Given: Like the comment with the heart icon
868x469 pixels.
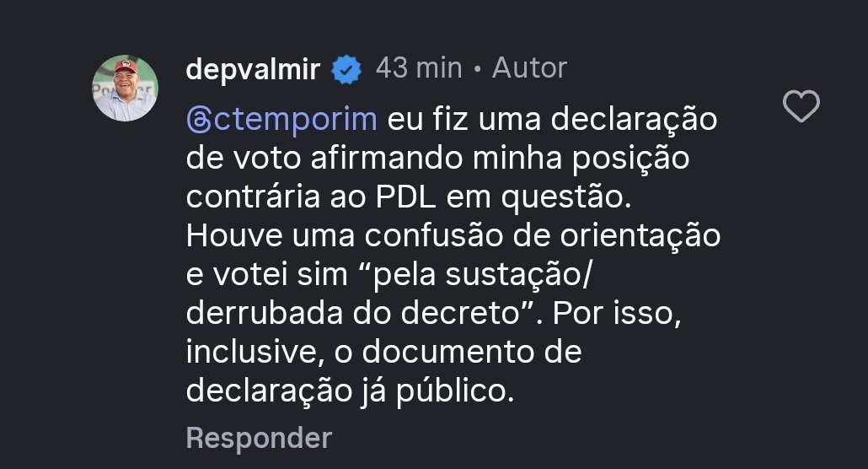Looking at the screenshot, I should (801, 107).
